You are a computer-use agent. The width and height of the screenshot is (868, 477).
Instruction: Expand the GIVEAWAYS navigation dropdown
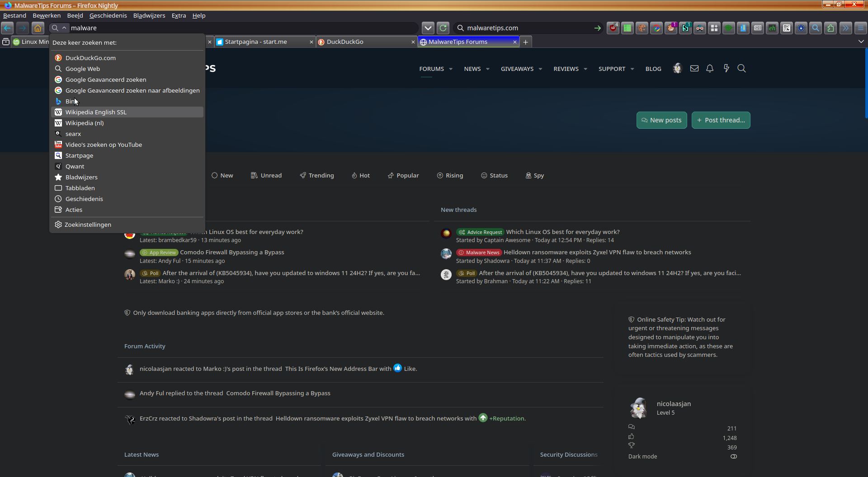tap(540, 69)
